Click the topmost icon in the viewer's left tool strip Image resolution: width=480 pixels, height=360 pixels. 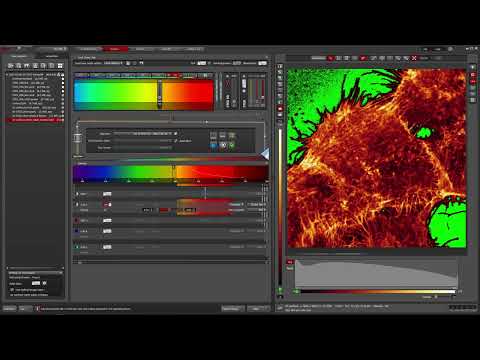(280, 66)
